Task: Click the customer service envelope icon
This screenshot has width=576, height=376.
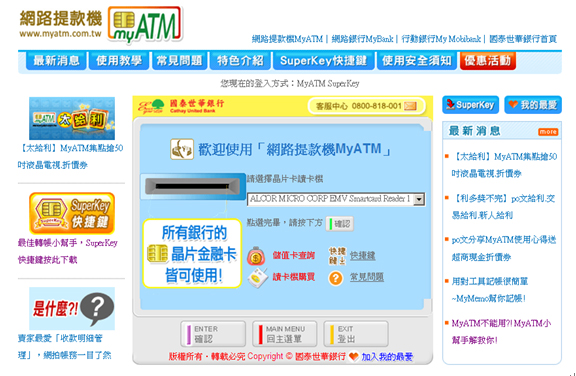Action: [410, 106]
